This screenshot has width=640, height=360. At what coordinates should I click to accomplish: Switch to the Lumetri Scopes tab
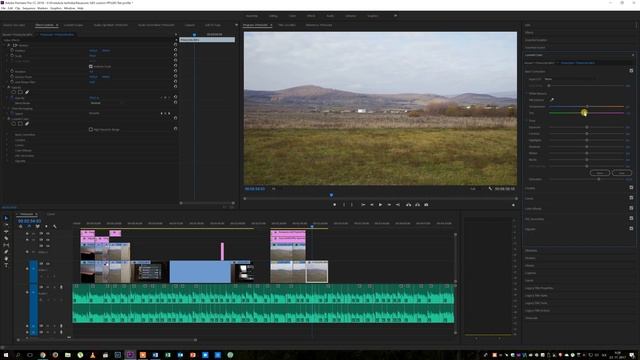coord(73,25)
